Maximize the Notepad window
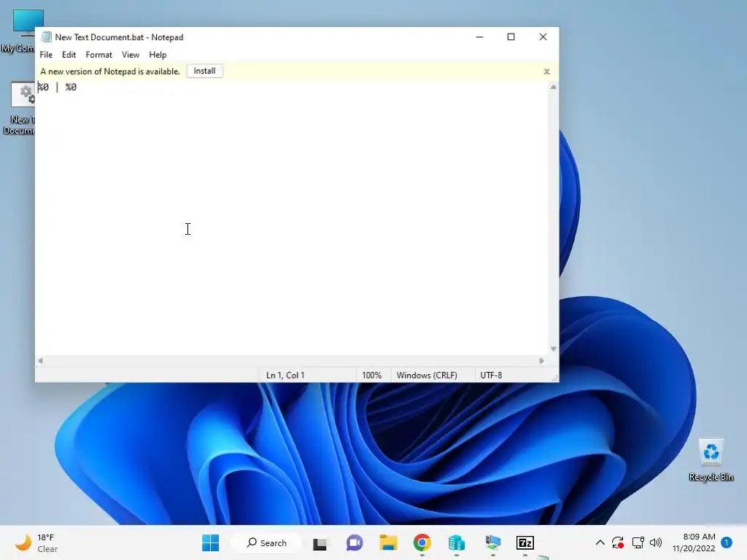The height and width of the screenshot is (560, 747). click(x=511, y=37)
